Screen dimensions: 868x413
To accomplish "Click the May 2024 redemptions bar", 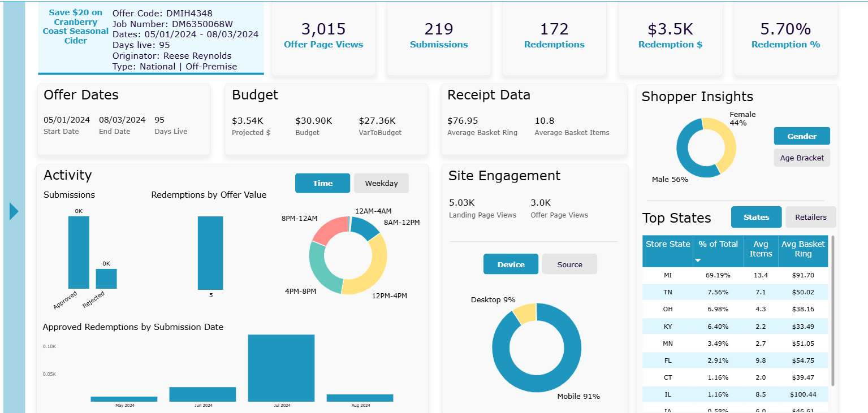I will click(x=124, y=399).
